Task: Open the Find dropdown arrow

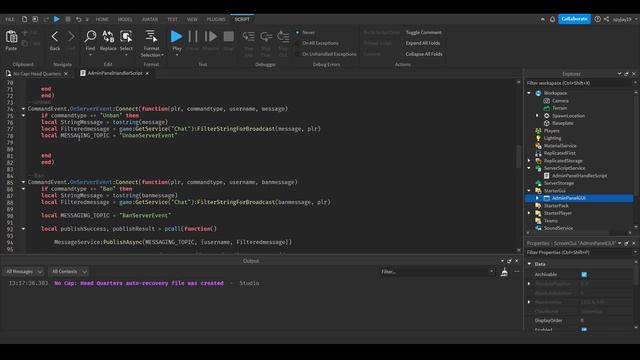Action: 90,55
